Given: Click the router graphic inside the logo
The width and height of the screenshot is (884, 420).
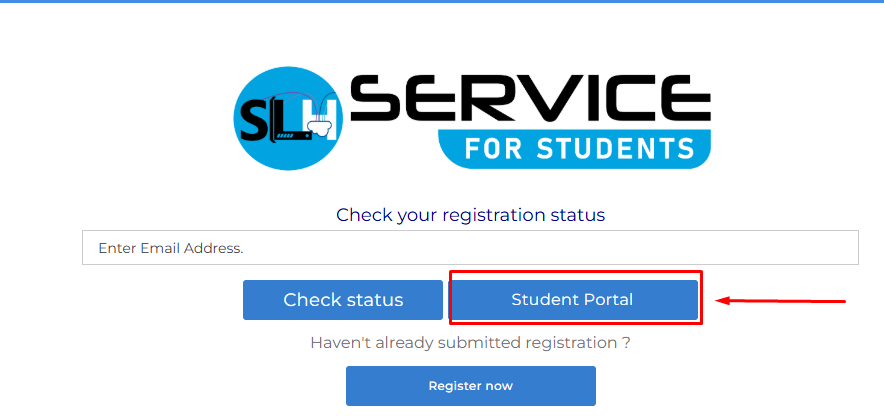Looking at the screenshot, I should (291, 135).
